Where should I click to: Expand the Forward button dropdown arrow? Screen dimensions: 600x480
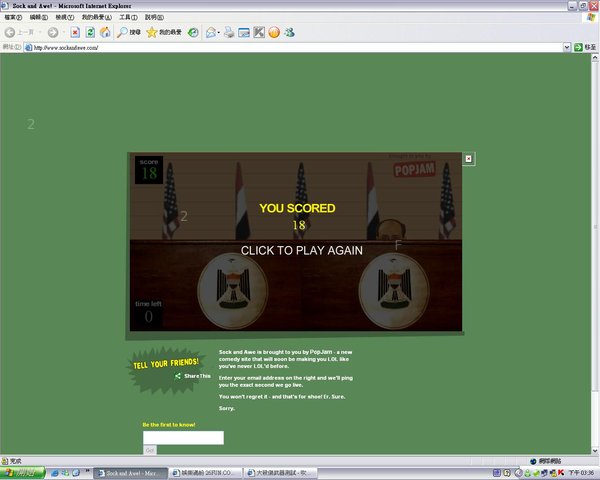point(63,32)
